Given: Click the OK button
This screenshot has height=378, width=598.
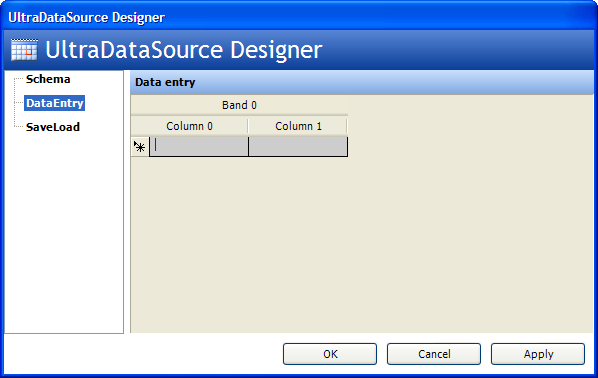Looking at the screenshot, I should click(x=330, y=354).
